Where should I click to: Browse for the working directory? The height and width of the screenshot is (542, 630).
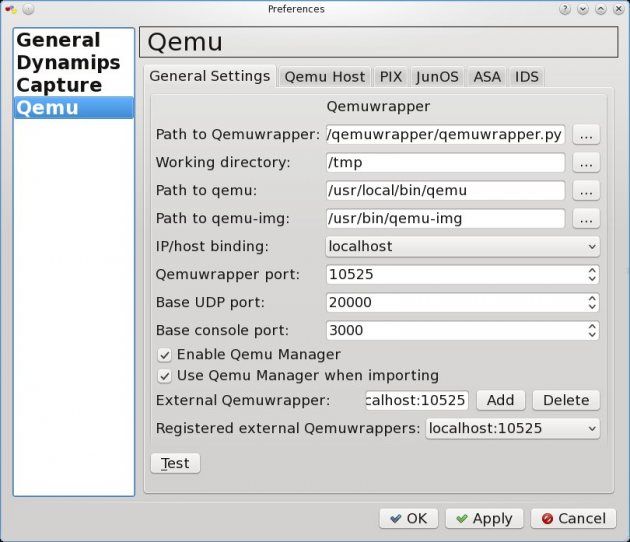[586, 162]
